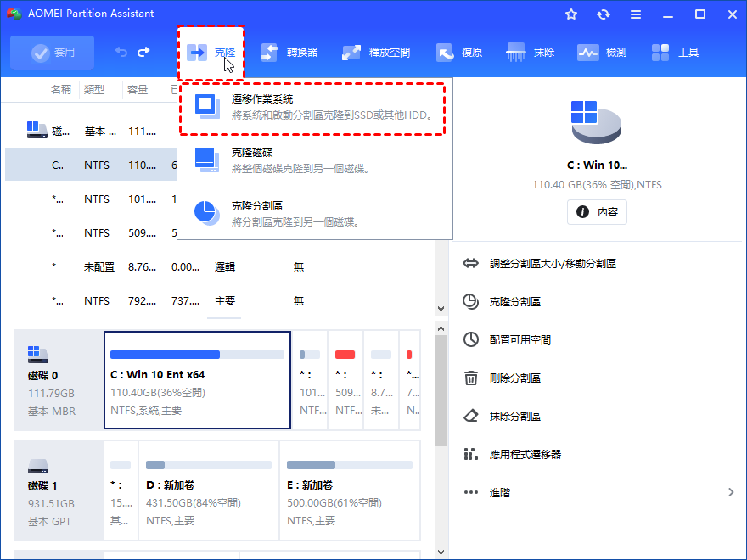Select the NTFS 509 partition row

click(x=91, y=232)
